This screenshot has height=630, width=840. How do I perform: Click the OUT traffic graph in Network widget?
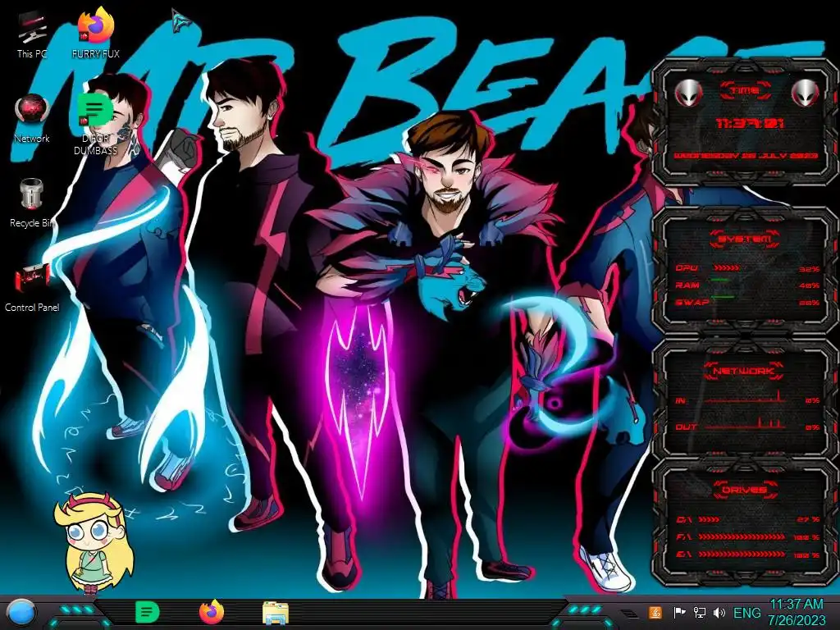(746, 423)
